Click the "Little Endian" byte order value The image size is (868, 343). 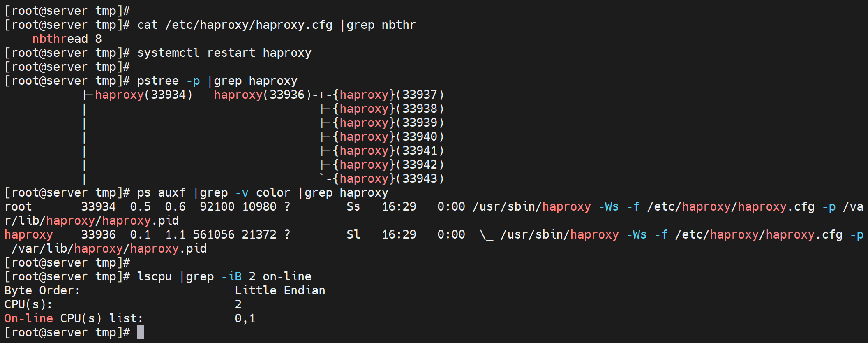[280, 290]
